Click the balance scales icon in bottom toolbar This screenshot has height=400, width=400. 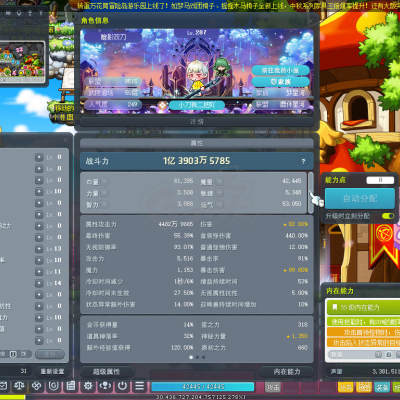[19, 386]
